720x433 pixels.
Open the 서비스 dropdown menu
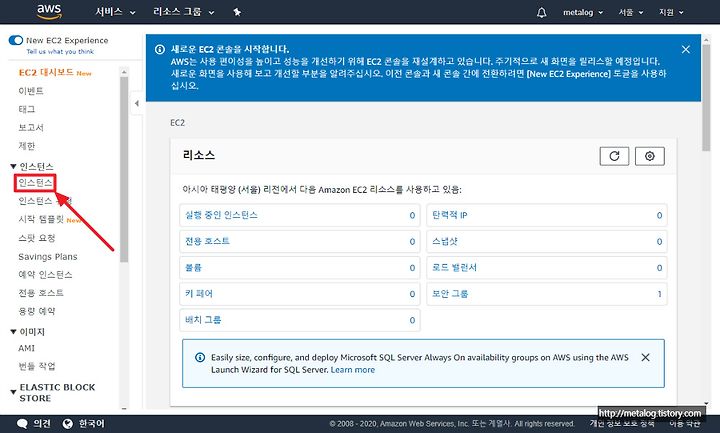pos(115,12)
